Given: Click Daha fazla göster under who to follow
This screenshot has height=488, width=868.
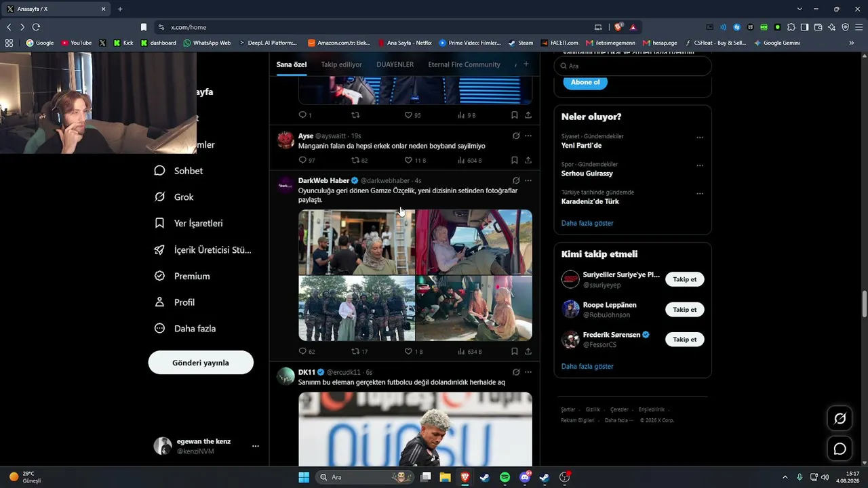Looking at the screenshot, I should 587,367.
